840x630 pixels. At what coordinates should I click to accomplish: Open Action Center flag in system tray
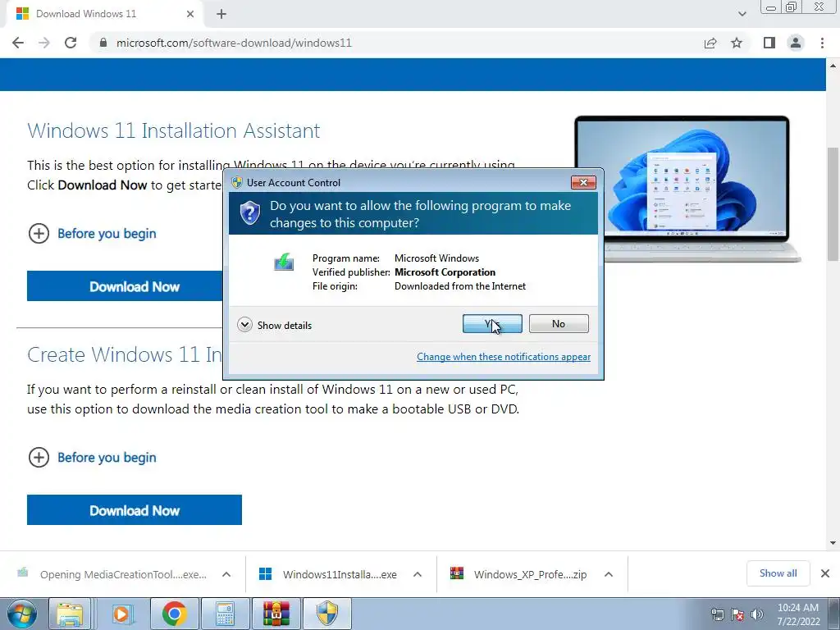(737, 614)
